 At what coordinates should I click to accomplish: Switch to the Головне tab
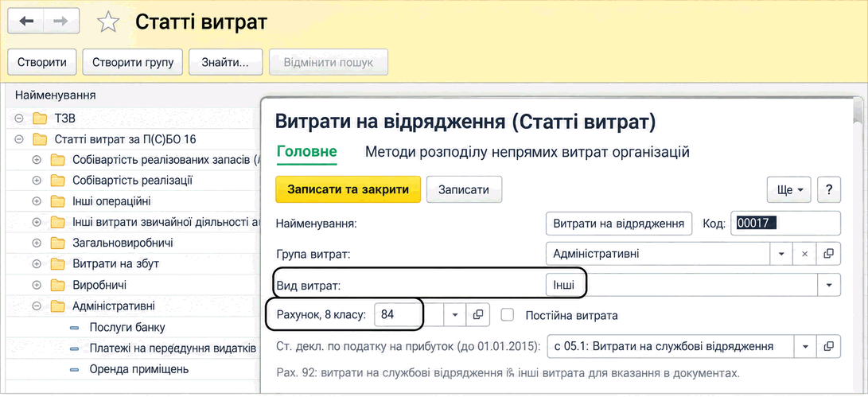pyautogui.click(x=306, y=152)
